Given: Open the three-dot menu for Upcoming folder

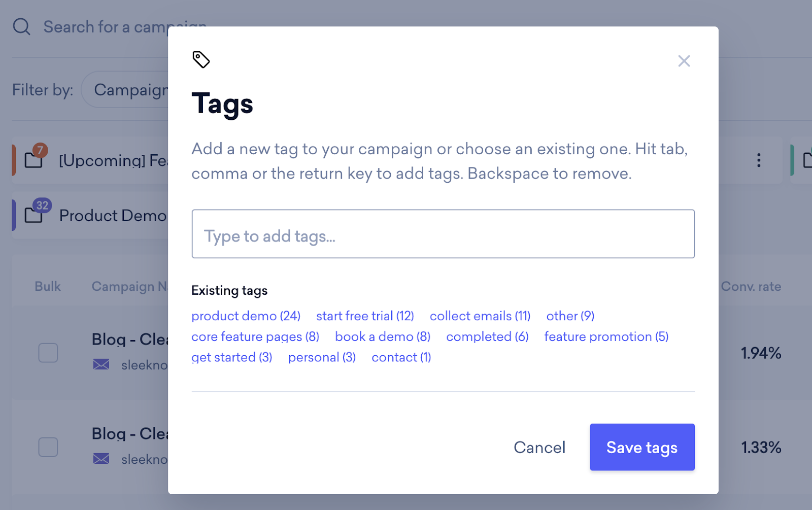Looking at the screenshot, I should click(758, 160).
